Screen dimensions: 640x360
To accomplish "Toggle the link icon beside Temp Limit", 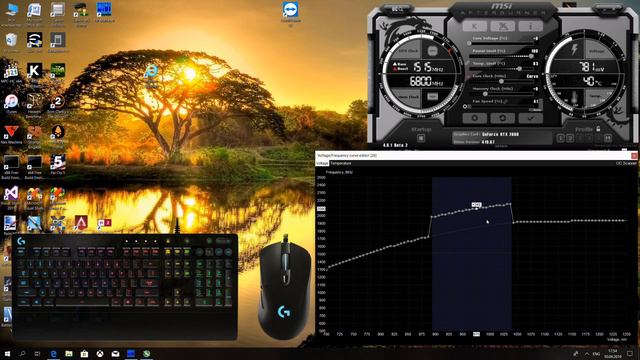I will pos(468,63).
